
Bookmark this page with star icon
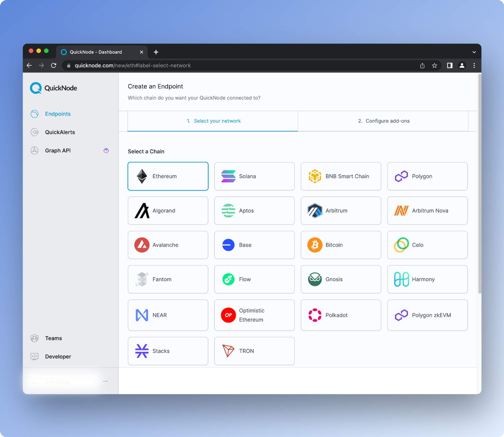434,66
